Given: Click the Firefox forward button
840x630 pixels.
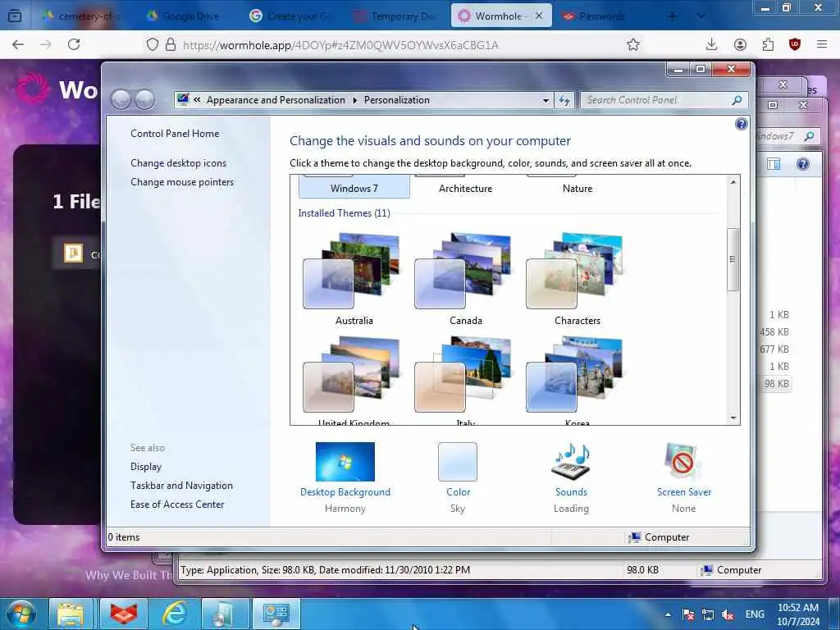Looking at the screenshot, I should [46, 44].
